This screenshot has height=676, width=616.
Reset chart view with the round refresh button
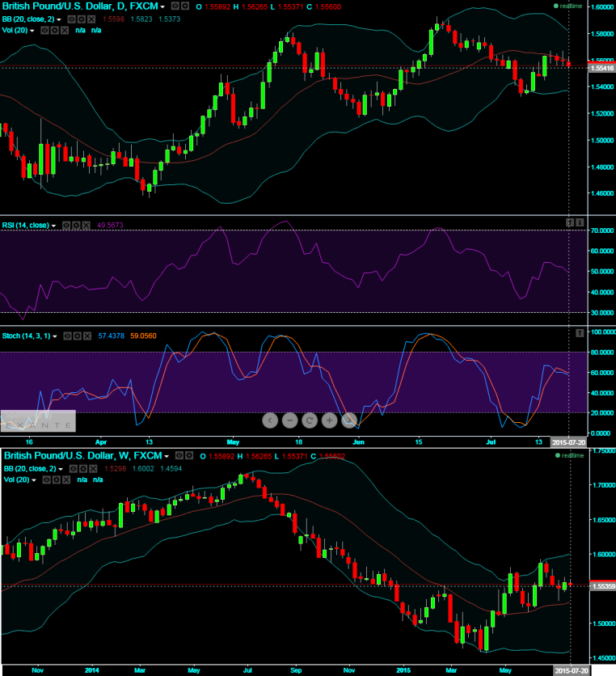tap(310, 420)
